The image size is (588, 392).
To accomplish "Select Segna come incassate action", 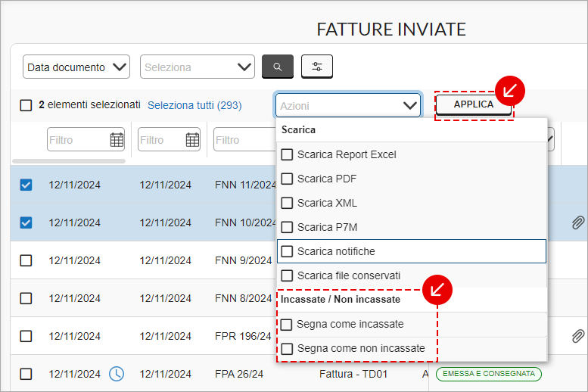I will pos(350,324).
